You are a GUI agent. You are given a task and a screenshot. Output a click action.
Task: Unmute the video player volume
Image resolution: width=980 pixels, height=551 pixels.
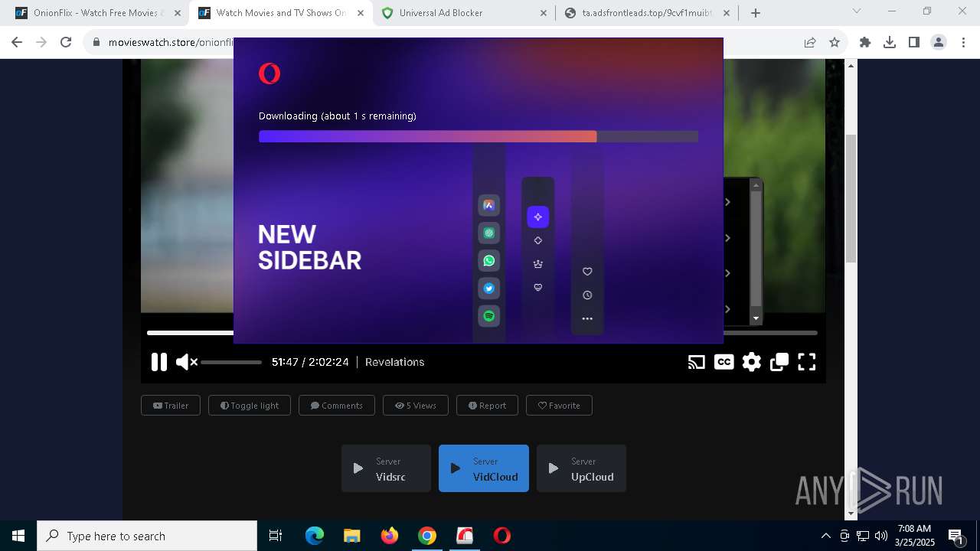[x=186, y=362]
